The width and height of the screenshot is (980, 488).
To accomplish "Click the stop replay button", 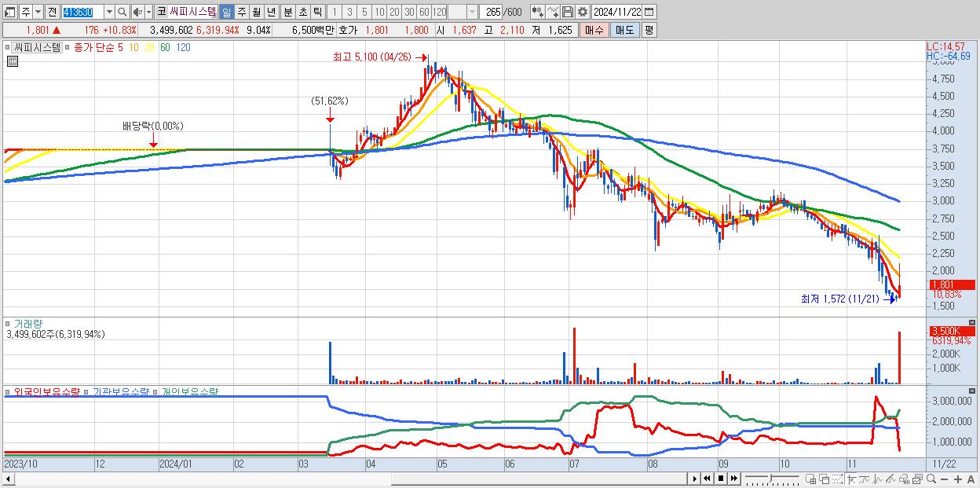I will tap(721, 479).
